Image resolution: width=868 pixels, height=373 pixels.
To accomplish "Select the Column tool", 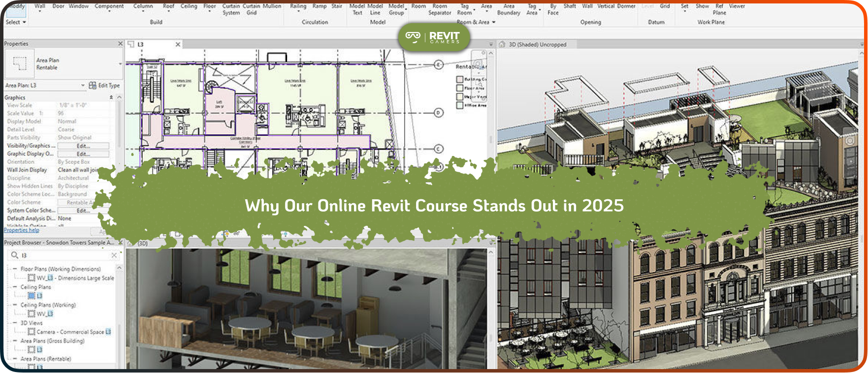I will [143, 6].
